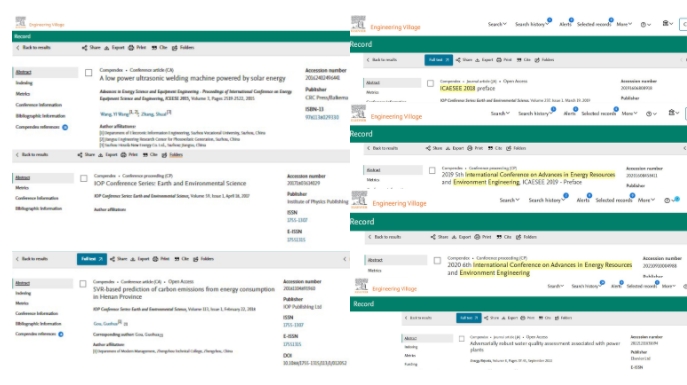Click Compendex references count badge in welding record sidebar
This screenshot has height=385, width=687.
(65, 127)
